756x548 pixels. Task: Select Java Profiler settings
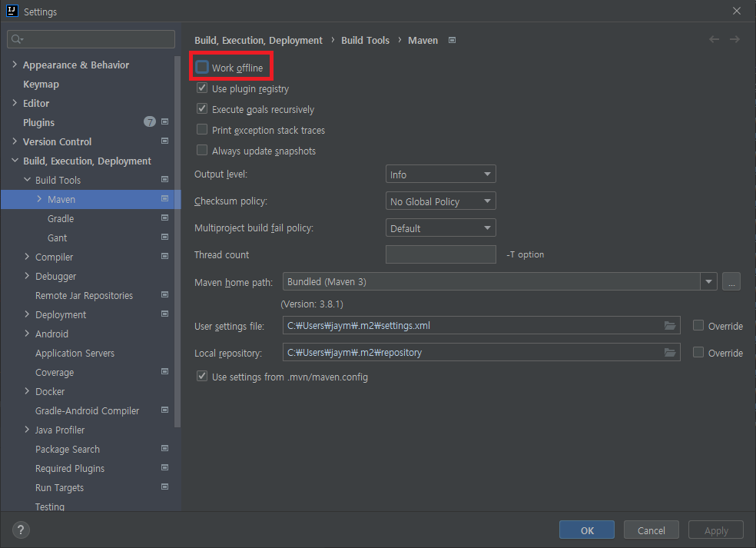point(60,430)
